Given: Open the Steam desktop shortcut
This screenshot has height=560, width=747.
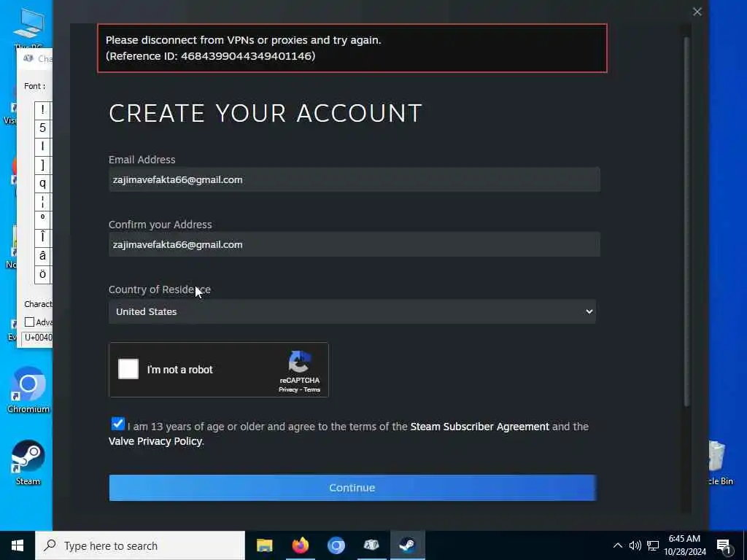Looking at the screenshot, I should (28, 462).
